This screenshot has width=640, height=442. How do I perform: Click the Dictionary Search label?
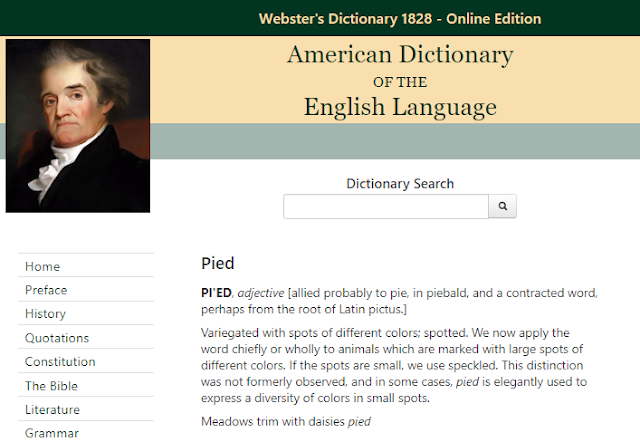coord(400,184)
